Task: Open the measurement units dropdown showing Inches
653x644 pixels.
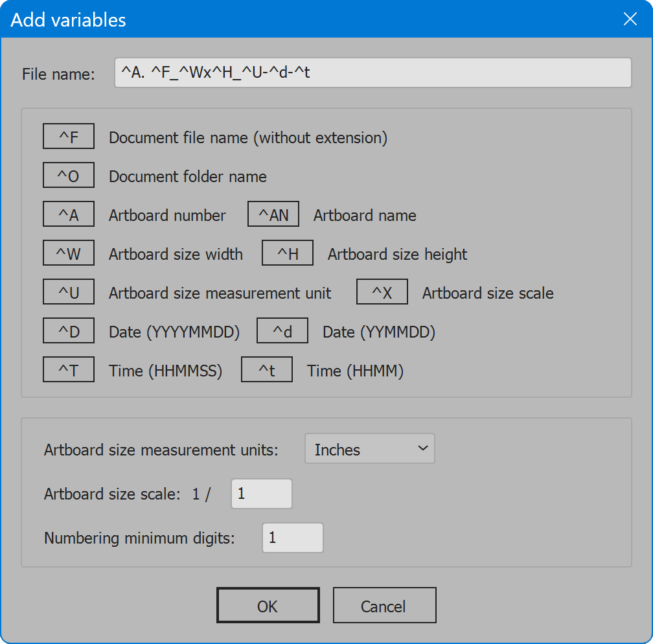Action: [x=369, y=450]
